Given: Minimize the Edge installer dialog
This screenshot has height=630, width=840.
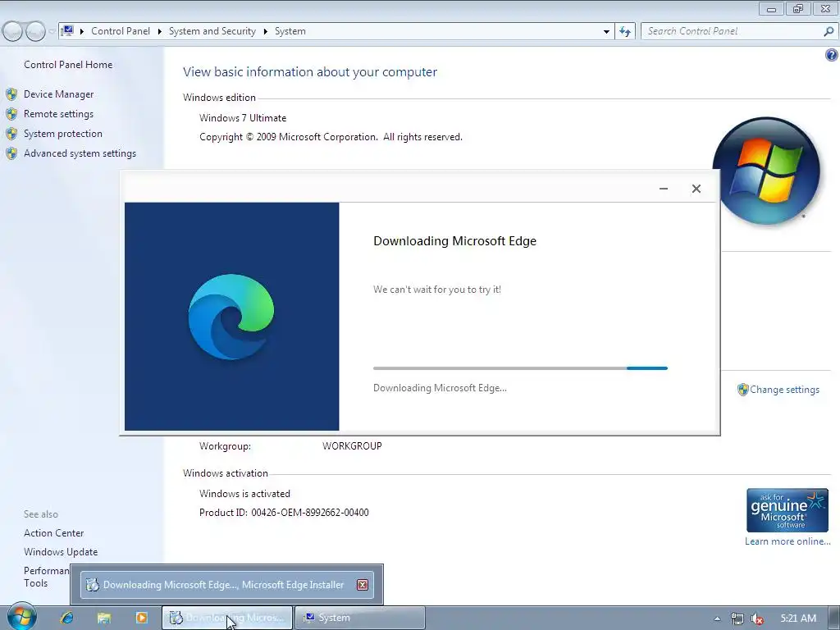Looking at the screenshot, I should click(663, 189).
